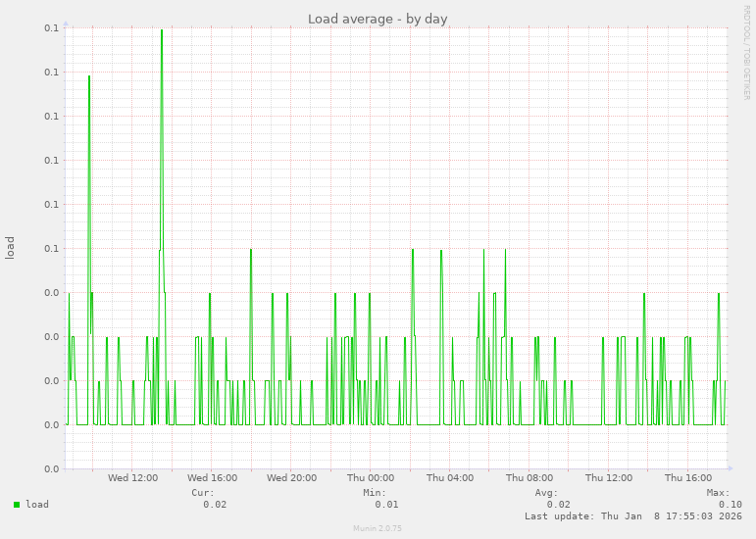Image resolution: width=756 pixels, height=539 pixels.
Task: Click the 'load' legend label
Action: click(x=37, y=505)
